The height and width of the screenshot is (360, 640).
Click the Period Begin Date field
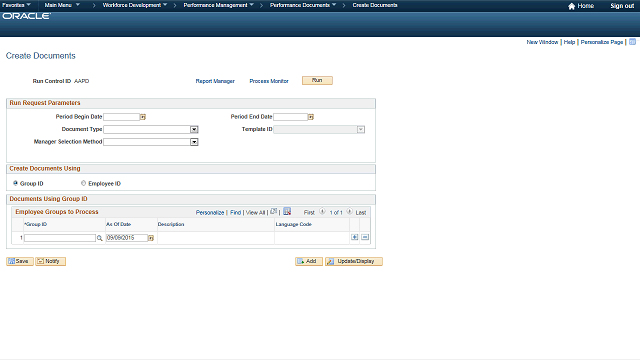click(121, 117)
